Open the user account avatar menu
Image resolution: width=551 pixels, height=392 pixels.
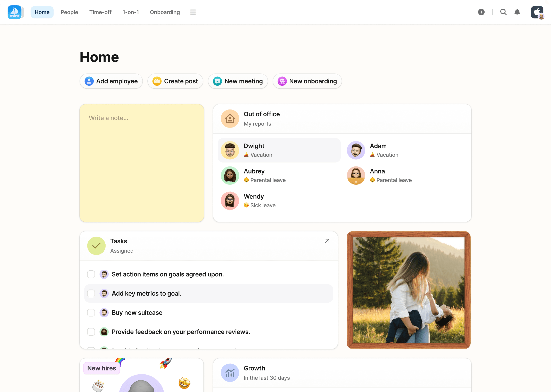[x=537, y=12]
